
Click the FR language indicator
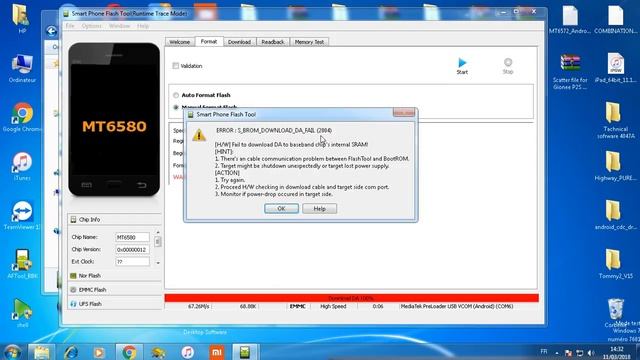pos(544,351)
